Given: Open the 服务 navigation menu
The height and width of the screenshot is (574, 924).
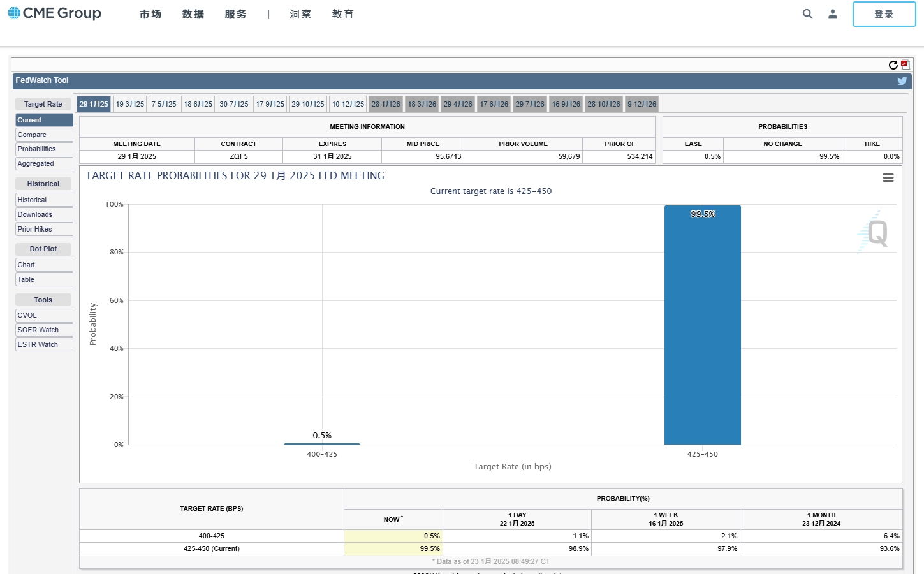Looking at the screenshot, I should tap(236, 14).
